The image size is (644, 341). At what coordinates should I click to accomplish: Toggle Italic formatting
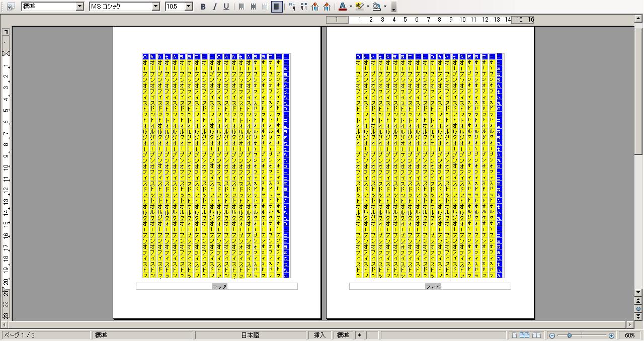[x=214, y=7]
